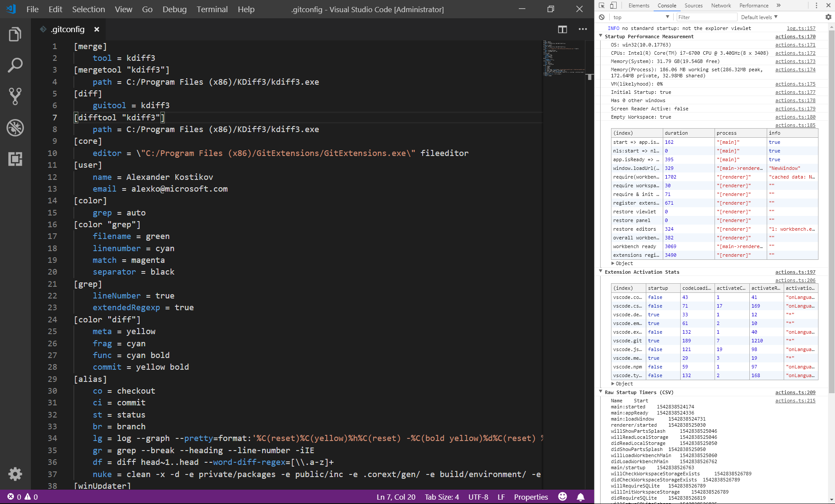Open Settings via the gear icon
The image size is (835, 504).
click(16, 474)
